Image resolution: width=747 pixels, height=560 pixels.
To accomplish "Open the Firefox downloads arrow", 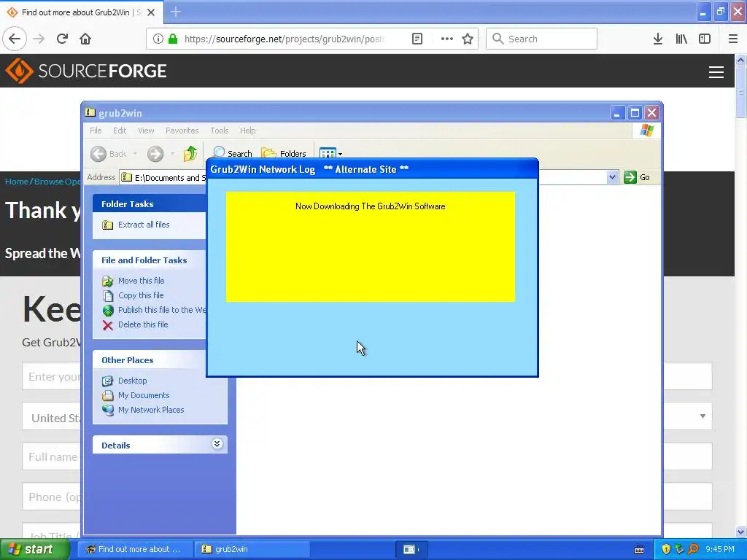I will 658,39.
